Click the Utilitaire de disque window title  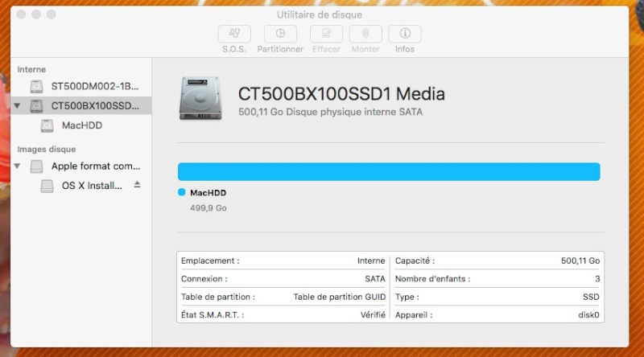pos(319,14)
